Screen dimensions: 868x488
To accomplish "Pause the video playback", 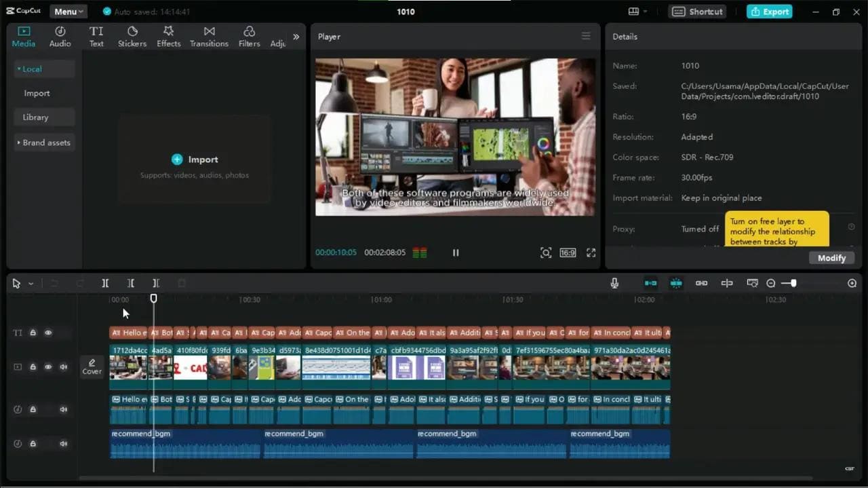I will 456,252.
